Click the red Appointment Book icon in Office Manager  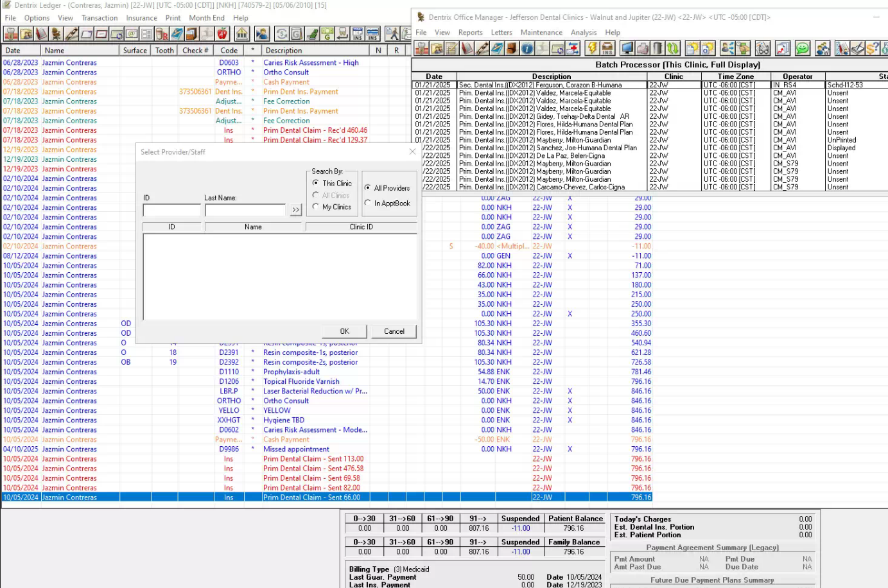(x=467, y=48)
